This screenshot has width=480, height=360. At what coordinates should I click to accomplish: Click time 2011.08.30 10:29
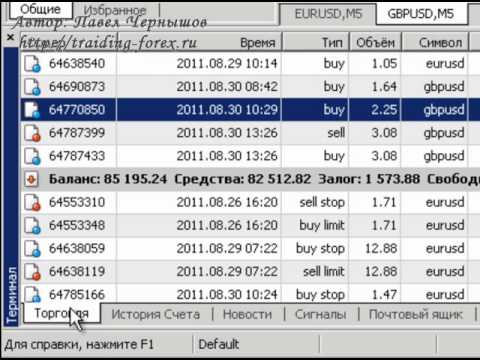(x=227, y=110)
